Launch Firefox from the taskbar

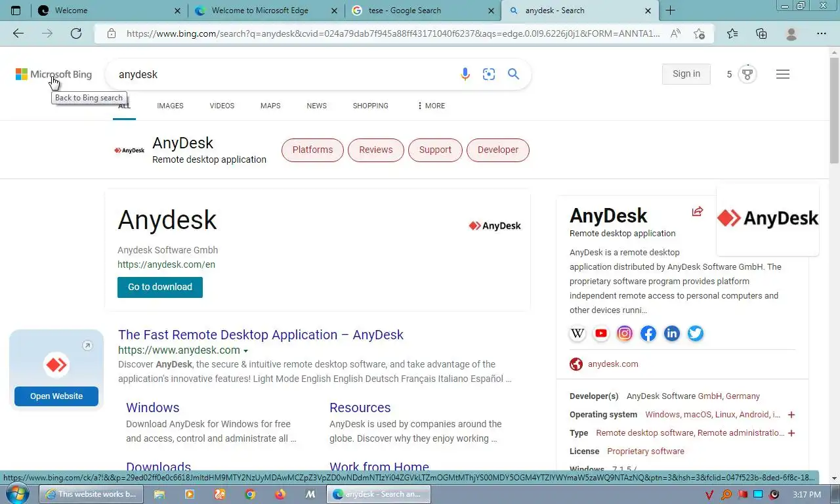pyautogui.click(x=280, y=494)
